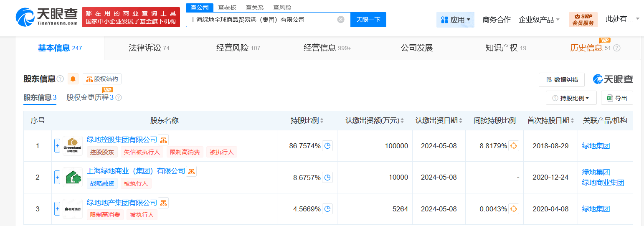Sort by 持股比例 column arrows
The width and height of the screenshot is (644, 226).
pyautogui.click(x=322, y=121)
